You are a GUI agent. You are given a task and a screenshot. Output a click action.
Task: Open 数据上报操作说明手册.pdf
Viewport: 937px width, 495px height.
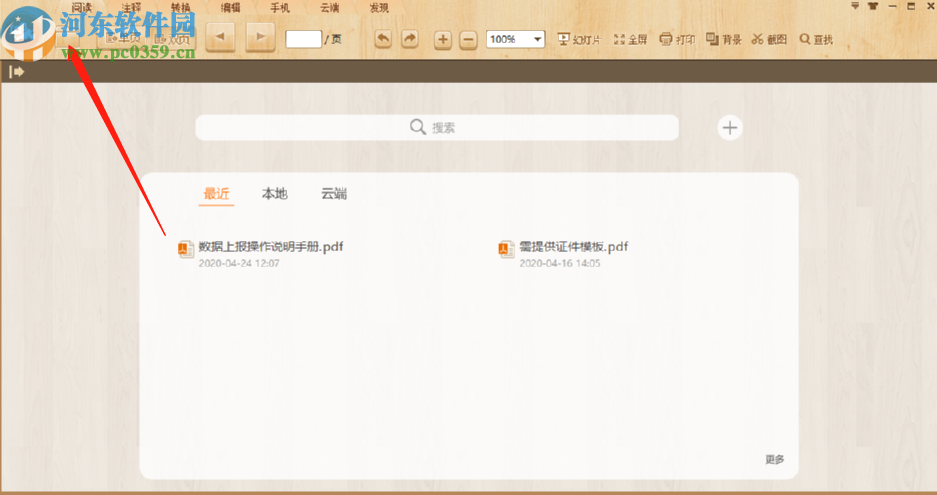(x=271, y=246)
